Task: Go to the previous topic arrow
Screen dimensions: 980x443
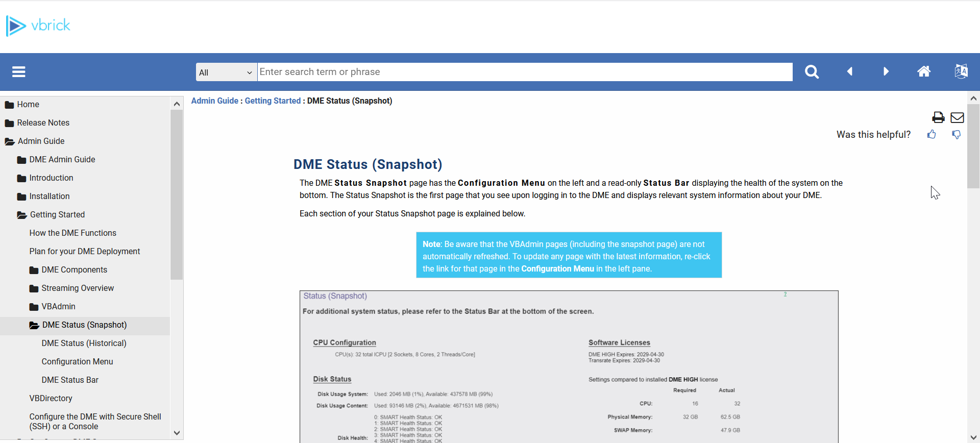Action: pos(850,71)
